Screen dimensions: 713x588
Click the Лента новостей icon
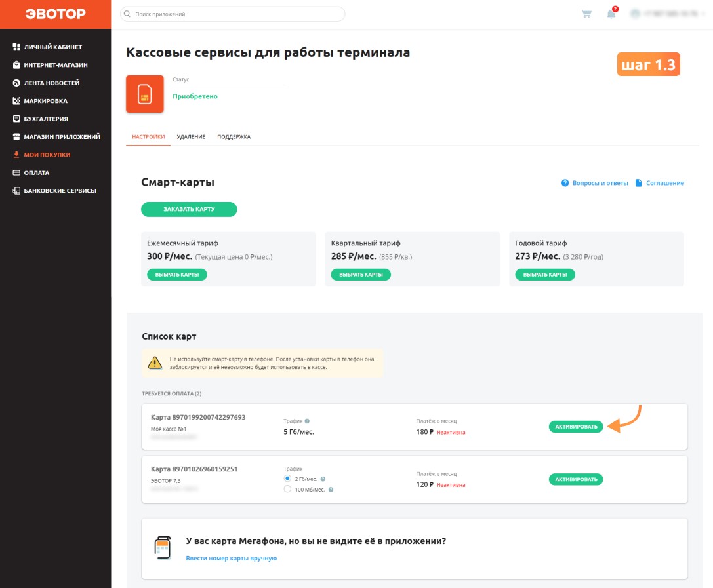(16, 83)
